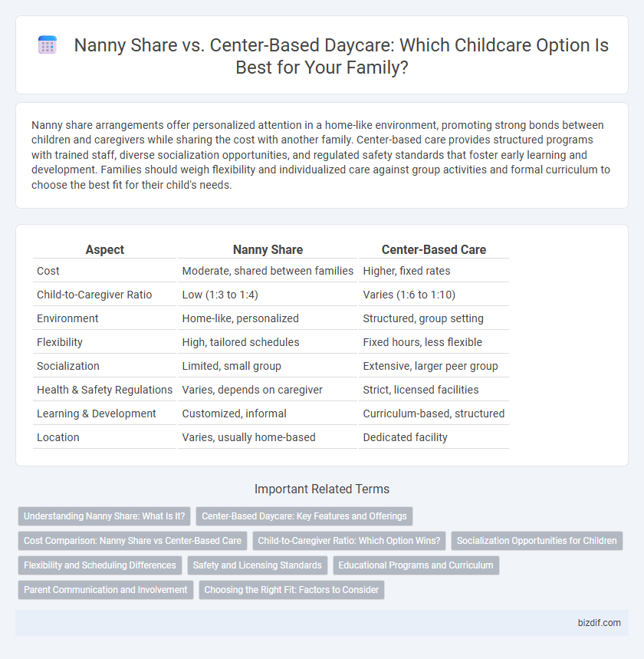Screen dimensions: 644x659
Task: Click 'Home-like, personalized' cell
Action: 268,318
